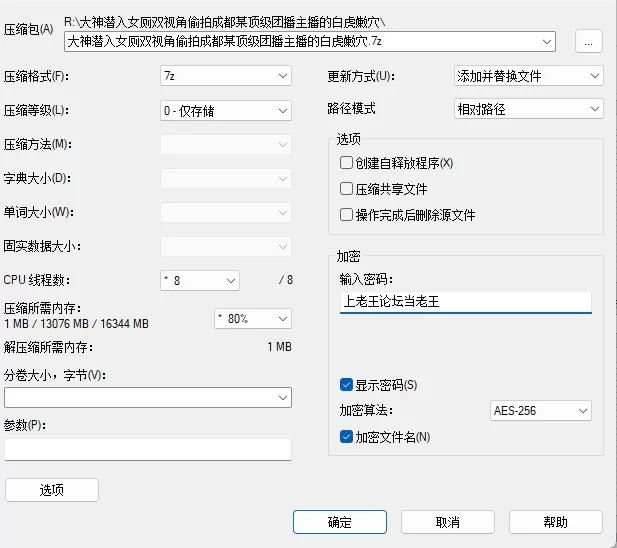Click the parameters text field
Image resolution: width=617 pixels, height=548 pixels.
pyautogui.click(x=148, y=449)
